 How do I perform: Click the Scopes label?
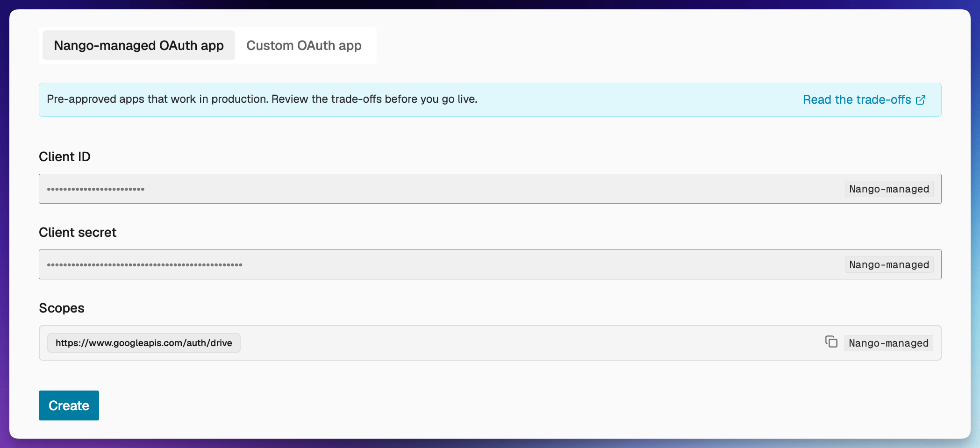62,308
